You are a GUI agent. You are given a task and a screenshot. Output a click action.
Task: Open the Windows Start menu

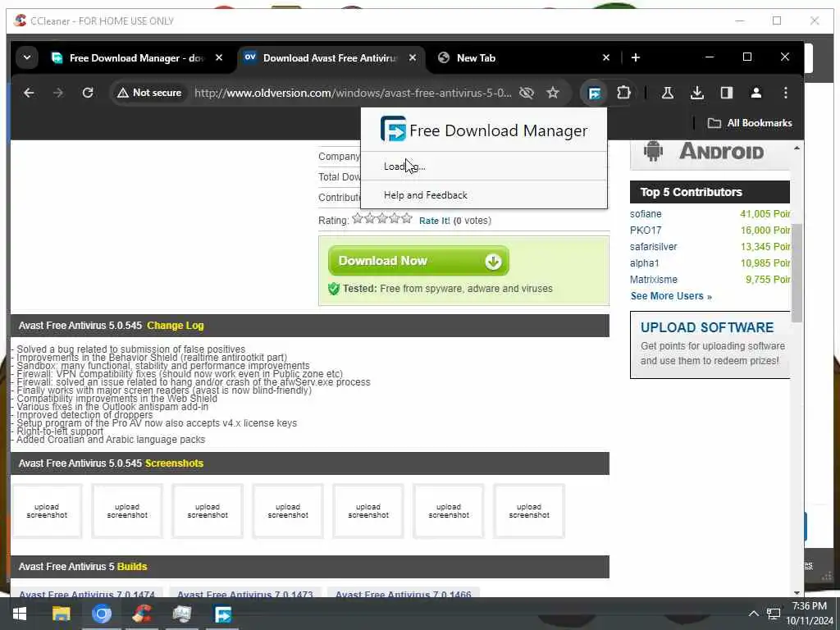tap(20, 614)
